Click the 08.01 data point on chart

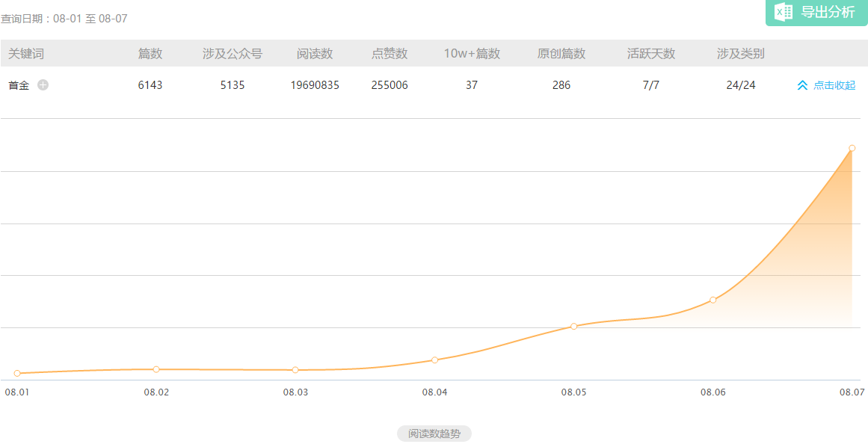(x=17, y=373)
